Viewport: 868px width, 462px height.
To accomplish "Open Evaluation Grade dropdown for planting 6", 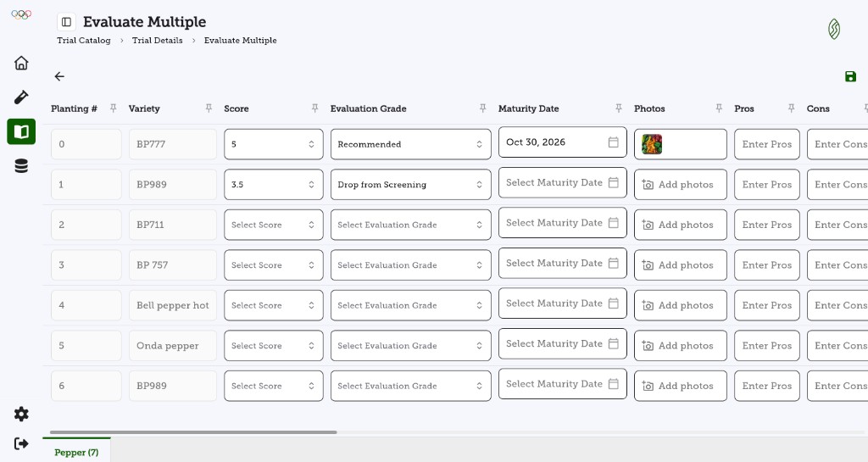I will (x=411, y=386).
